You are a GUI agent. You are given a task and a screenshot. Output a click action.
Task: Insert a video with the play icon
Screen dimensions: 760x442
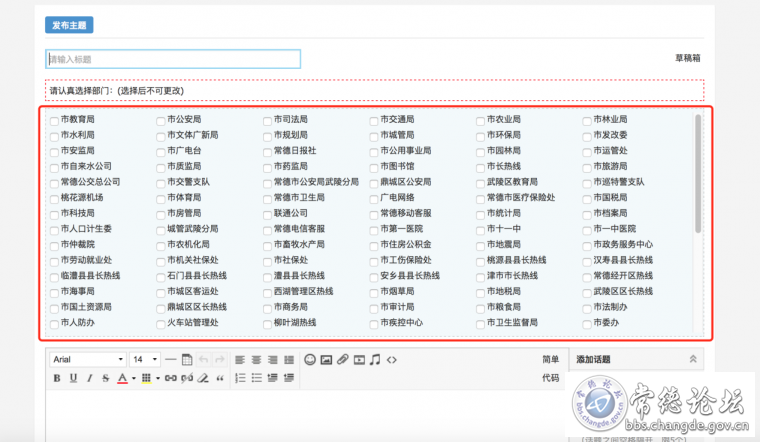(359, 360)
